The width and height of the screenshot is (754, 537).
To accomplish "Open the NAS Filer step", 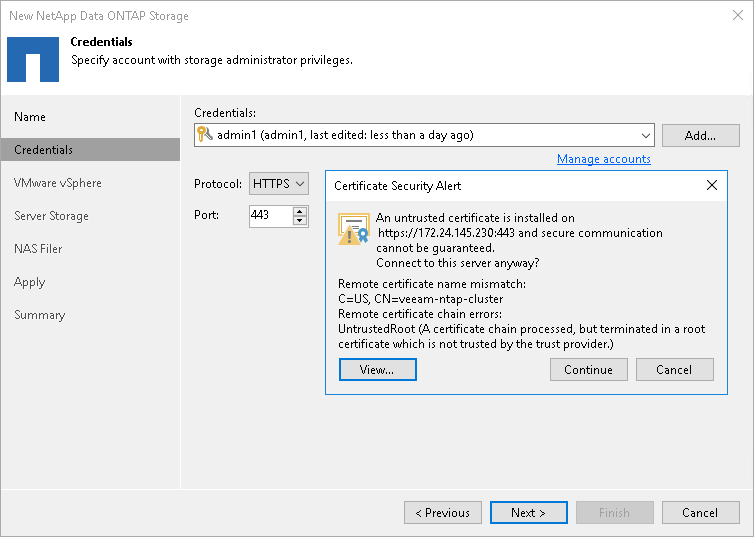I will [38, 249].
